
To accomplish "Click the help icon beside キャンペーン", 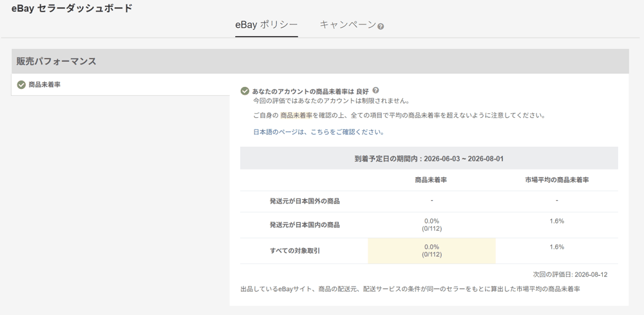I will tap(381, 26).
